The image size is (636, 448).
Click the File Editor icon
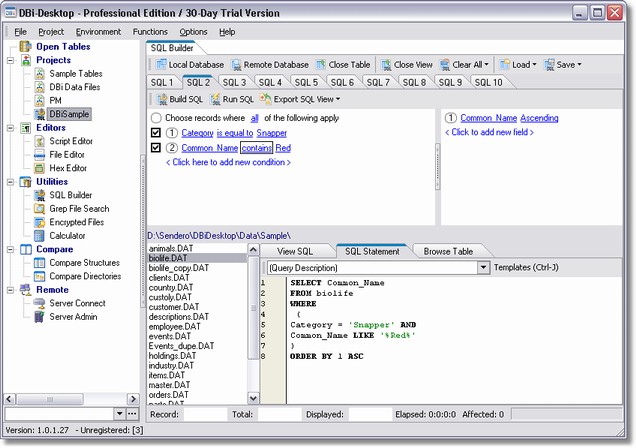[x=39, y=155]
